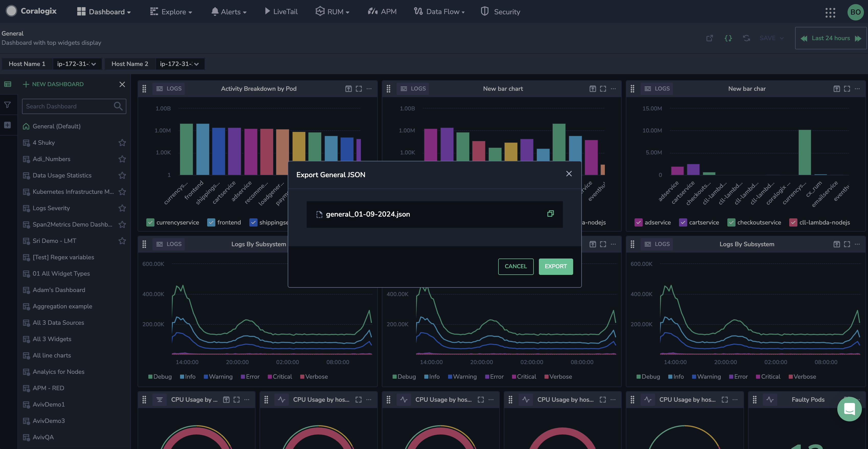
Task: Open the Data Flow menu
Action: pyautogui.click(x=439, y=12)
